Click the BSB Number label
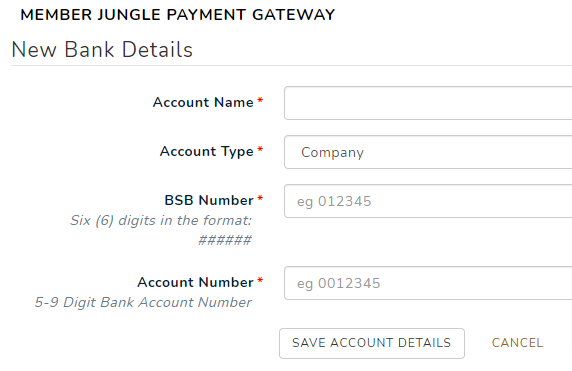 (x=209, y=200)
